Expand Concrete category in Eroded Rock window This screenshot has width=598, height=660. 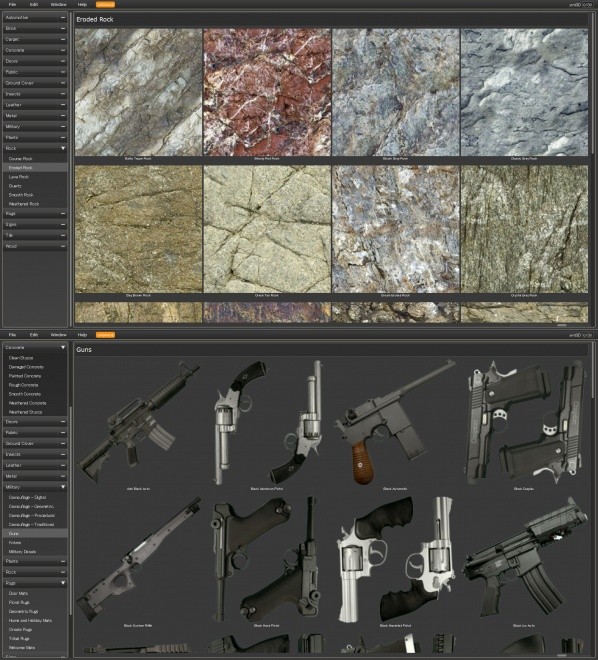35,50
